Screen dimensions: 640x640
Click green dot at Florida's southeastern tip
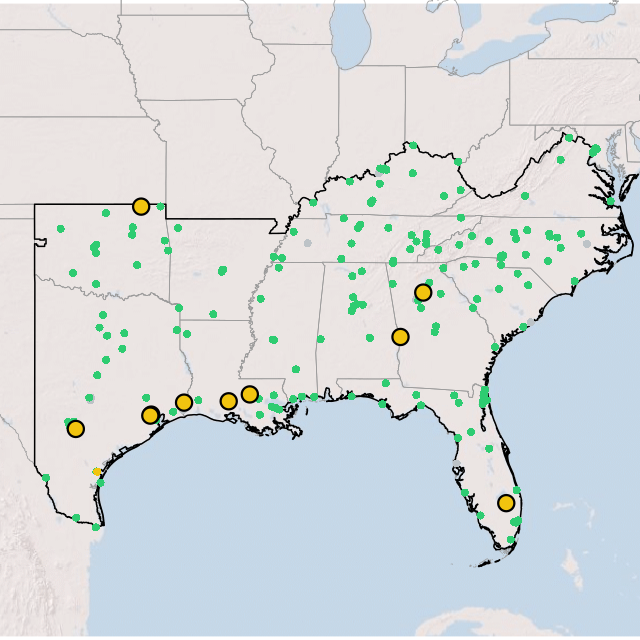click(511, 540)
